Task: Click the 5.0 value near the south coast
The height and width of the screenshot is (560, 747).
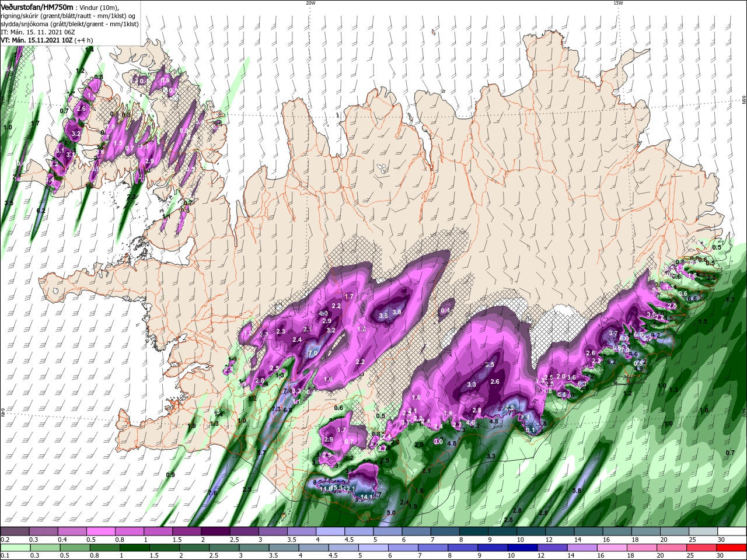Action: click(x=392, y=513)
